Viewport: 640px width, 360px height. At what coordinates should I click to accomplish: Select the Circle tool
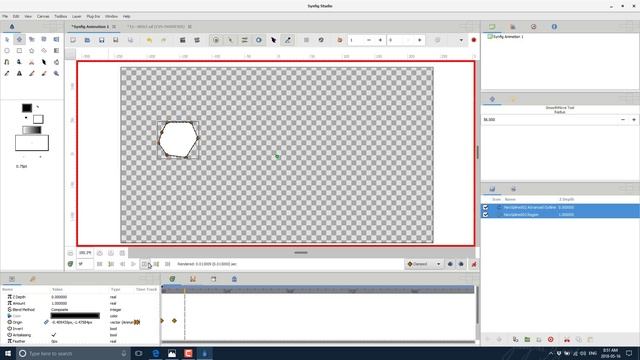[x=7, y=51]
